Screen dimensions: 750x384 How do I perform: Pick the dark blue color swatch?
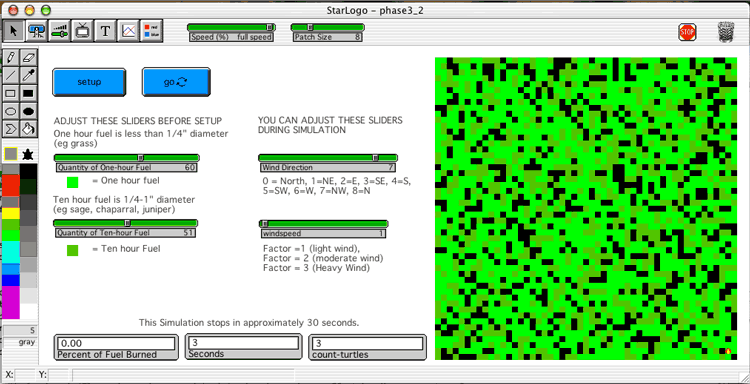click(11, 280)
